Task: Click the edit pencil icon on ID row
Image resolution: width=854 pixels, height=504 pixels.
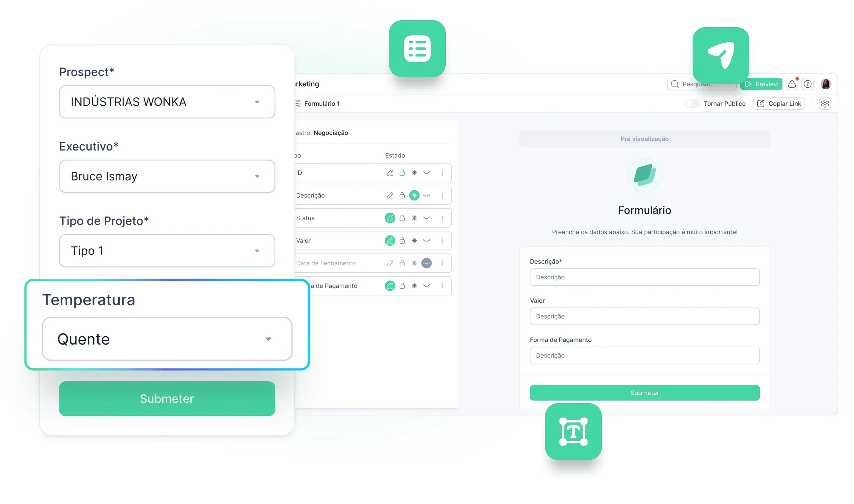Action: coord(390,173)
